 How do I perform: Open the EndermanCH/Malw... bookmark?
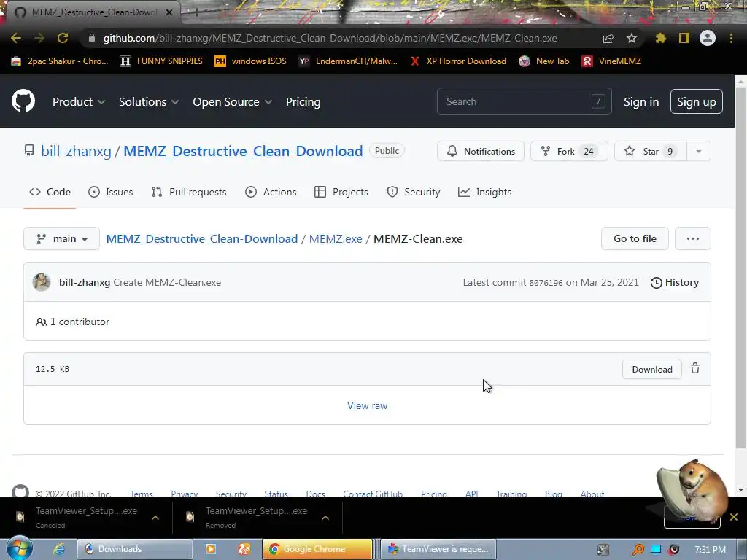point(348,61)
